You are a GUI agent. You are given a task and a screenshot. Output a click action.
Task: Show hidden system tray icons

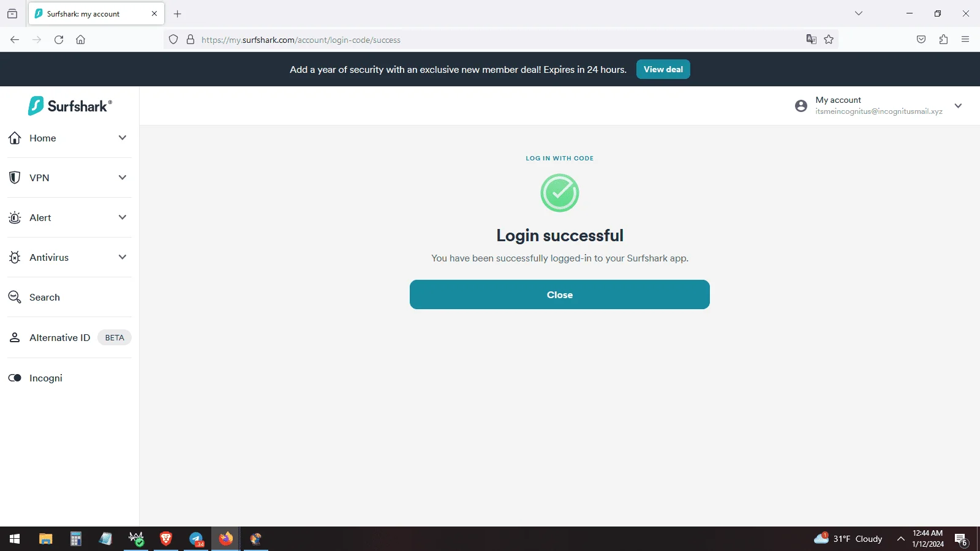[x=900, y=539]
